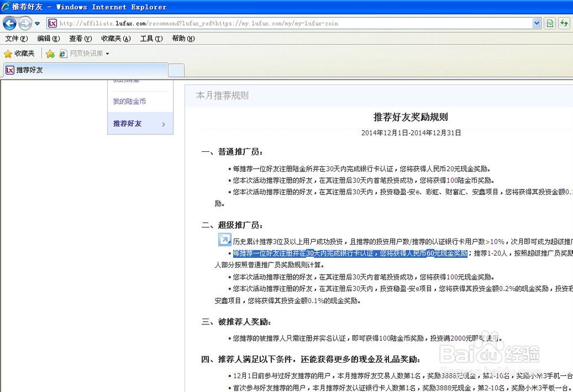Open a new blank tab
Viewport: 573px width, 392px height.
176,70
